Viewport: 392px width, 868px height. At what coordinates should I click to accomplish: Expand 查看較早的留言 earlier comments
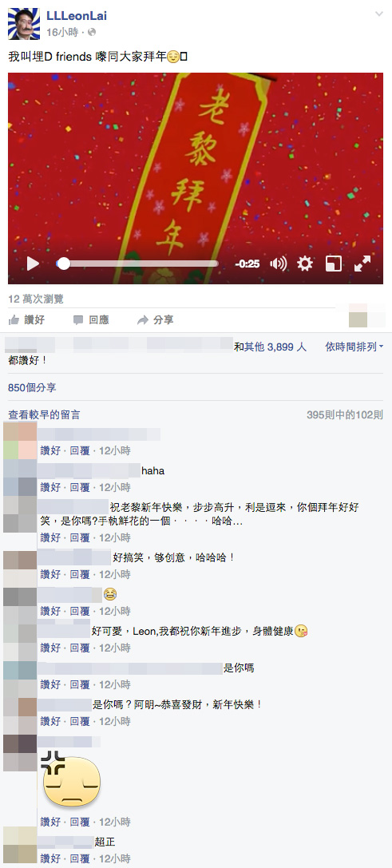click(x=44, y=414)
